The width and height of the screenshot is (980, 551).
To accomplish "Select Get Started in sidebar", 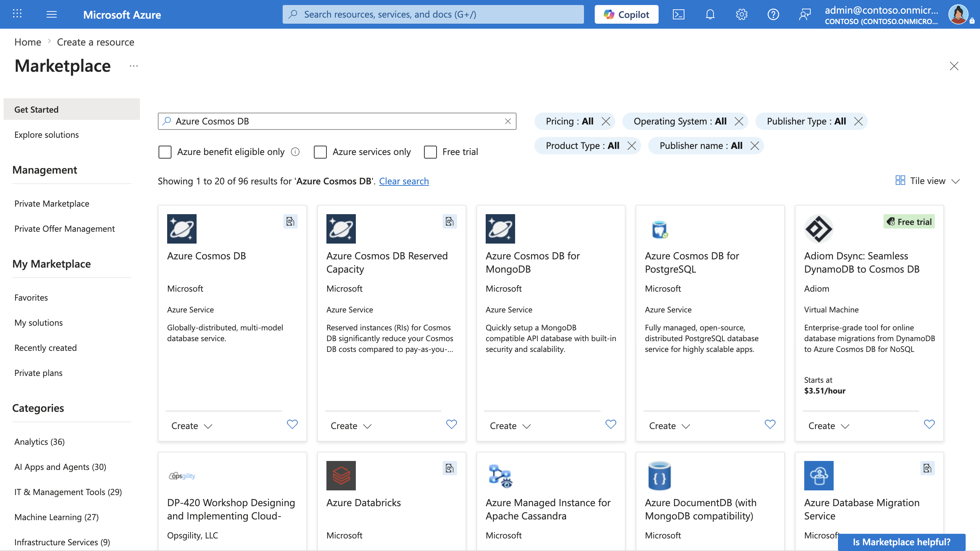I will click(x=71, y=109).
